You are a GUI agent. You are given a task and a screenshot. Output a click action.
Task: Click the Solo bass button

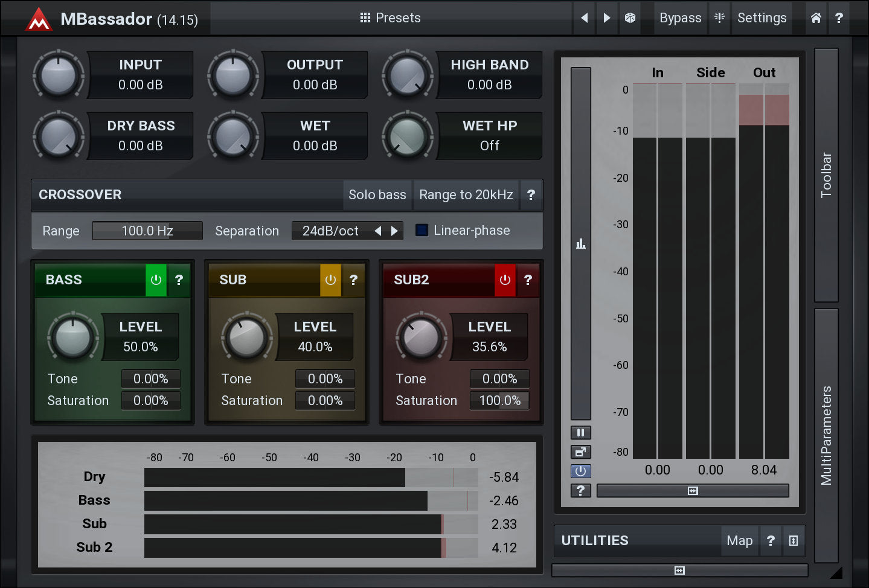pyautogui.click(x=377, y=195)
